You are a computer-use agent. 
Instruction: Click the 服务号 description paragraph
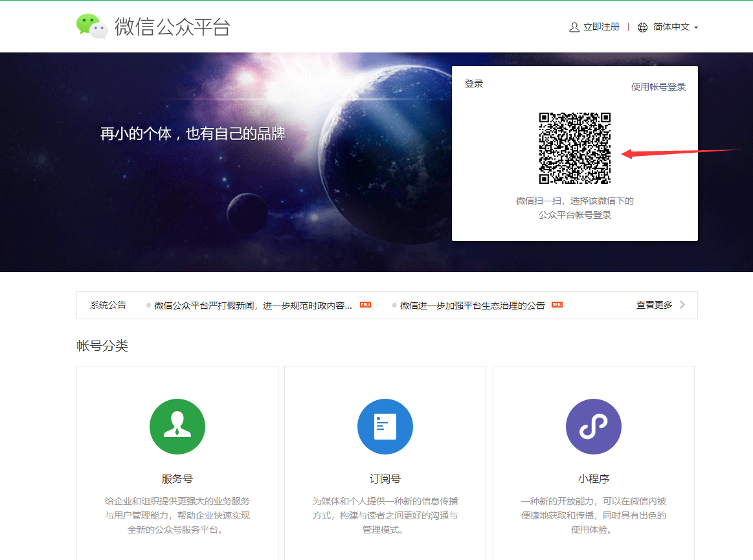177,515
